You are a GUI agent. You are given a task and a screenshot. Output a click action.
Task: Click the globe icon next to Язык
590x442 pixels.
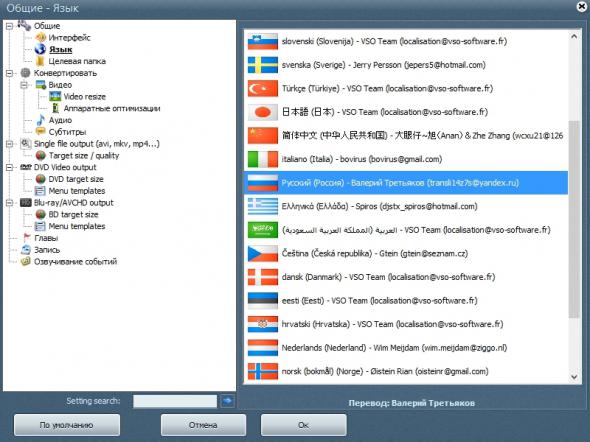[x=40, y=49]
